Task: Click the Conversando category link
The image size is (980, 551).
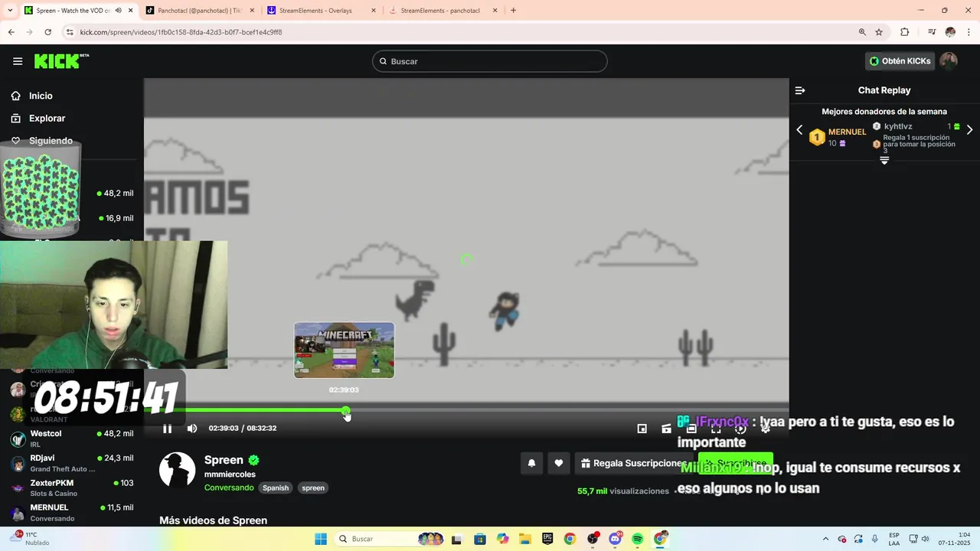Action: coord(229,487)
